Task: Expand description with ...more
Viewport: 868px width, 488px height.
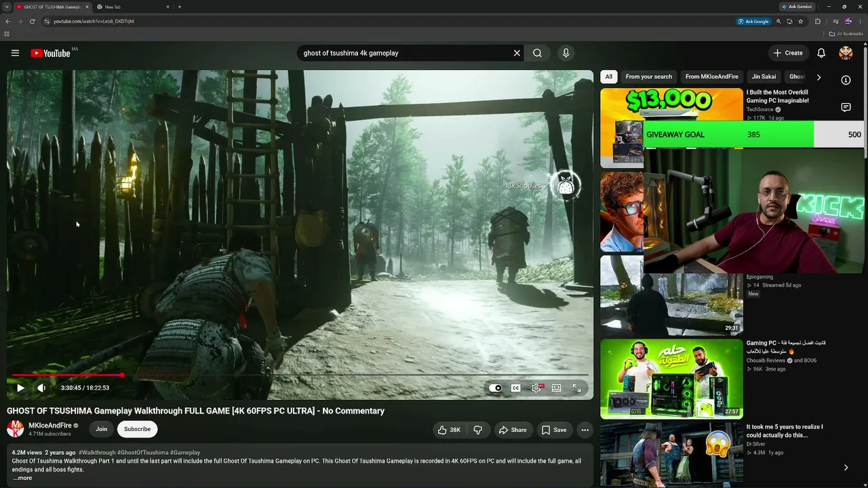Action: pyautogui.click(x=22, y=478)
